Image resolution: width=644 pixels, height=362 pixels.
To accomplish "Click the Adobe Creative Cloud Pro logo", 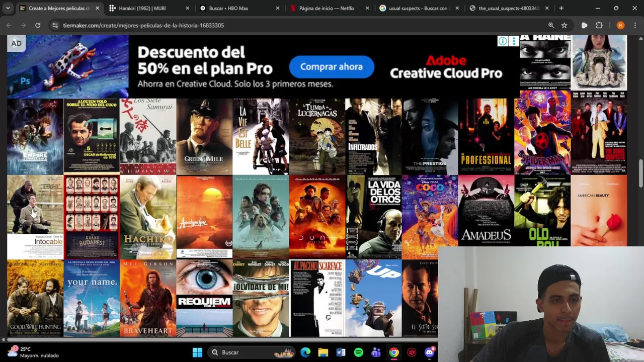I will (446, 67).
